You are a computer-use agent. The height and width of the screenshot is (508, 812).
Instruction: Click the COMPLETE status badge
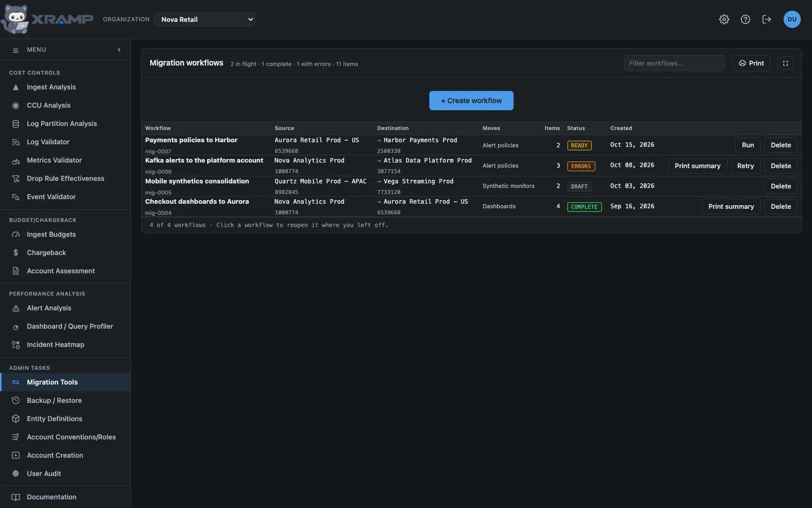coord(584,207)
